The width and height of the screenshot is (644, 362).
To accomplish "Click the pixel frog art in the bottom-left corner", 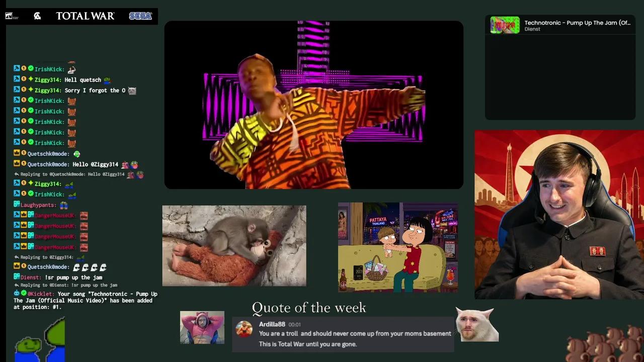I will coord(40,340).
